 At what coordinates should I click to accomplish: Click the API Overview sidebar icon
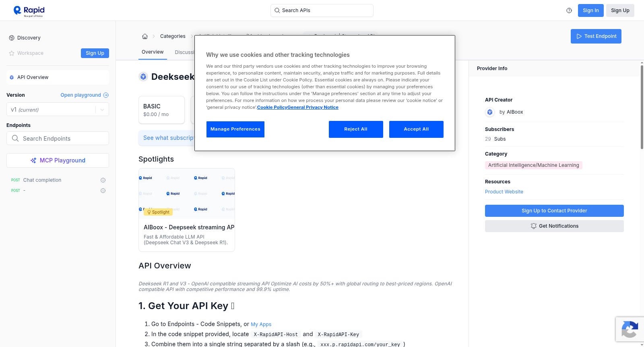(12, 77)
